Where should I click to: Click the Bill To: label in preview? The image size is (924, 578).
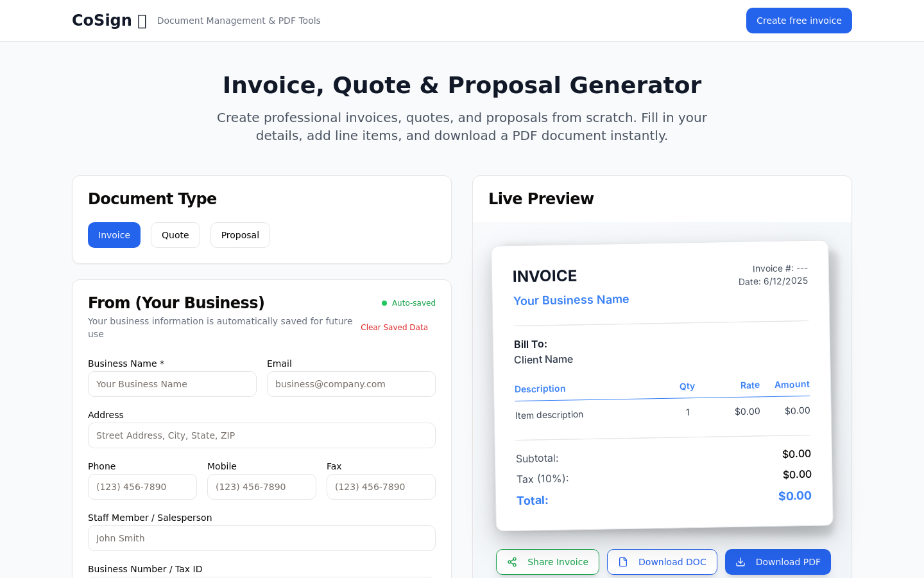point(531,344)
